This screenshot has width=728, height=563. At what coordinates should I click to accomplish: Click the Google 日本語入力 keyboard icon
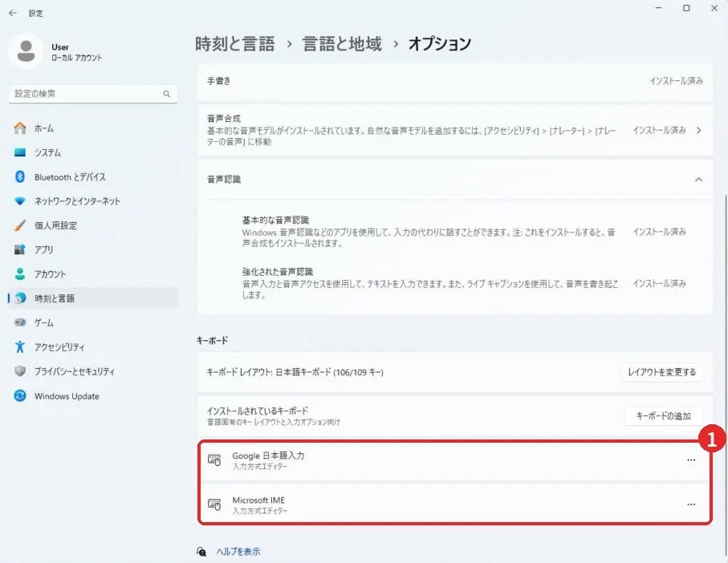214,460
